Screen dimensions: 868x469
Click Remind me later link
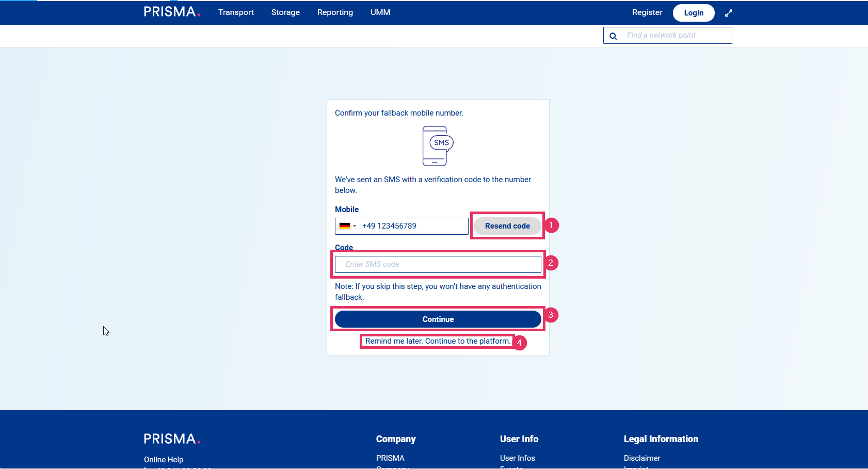click(x=438, y=341)
